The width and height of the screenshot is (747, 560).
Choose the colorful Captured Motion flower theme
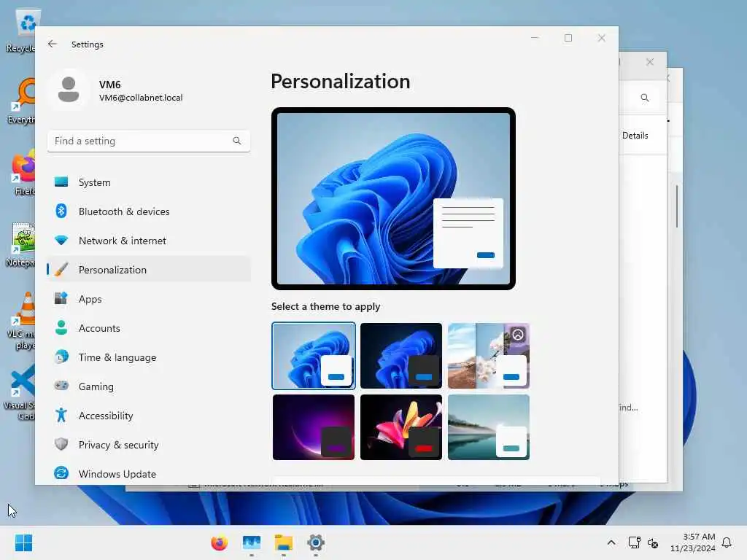401,427
